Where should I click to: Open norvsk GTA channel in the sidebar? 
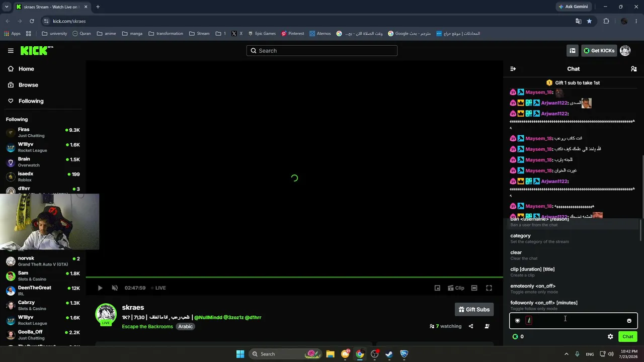[x=43, y=261]
